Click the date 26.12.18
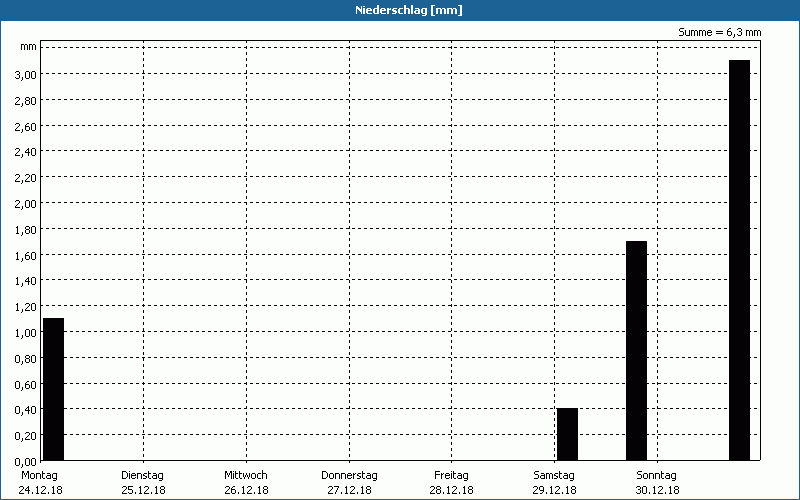800x500 pixels. coord(246,490)
